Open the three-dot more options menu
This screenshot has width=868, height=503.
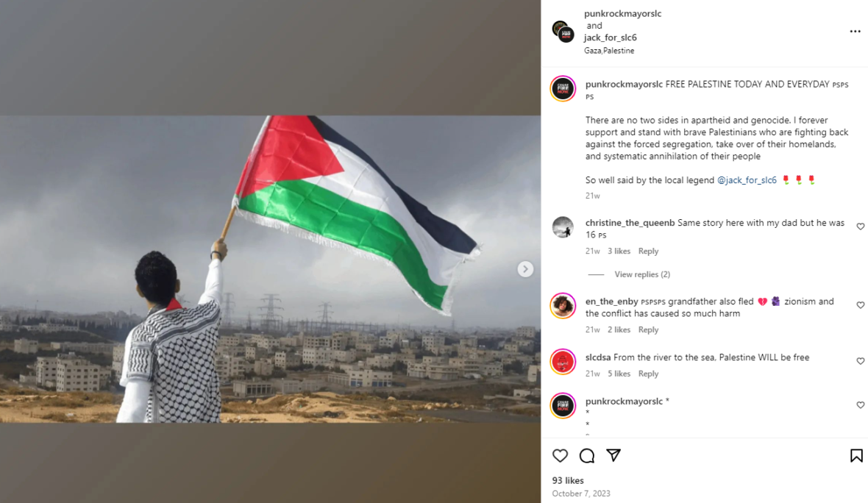point(855,32)
